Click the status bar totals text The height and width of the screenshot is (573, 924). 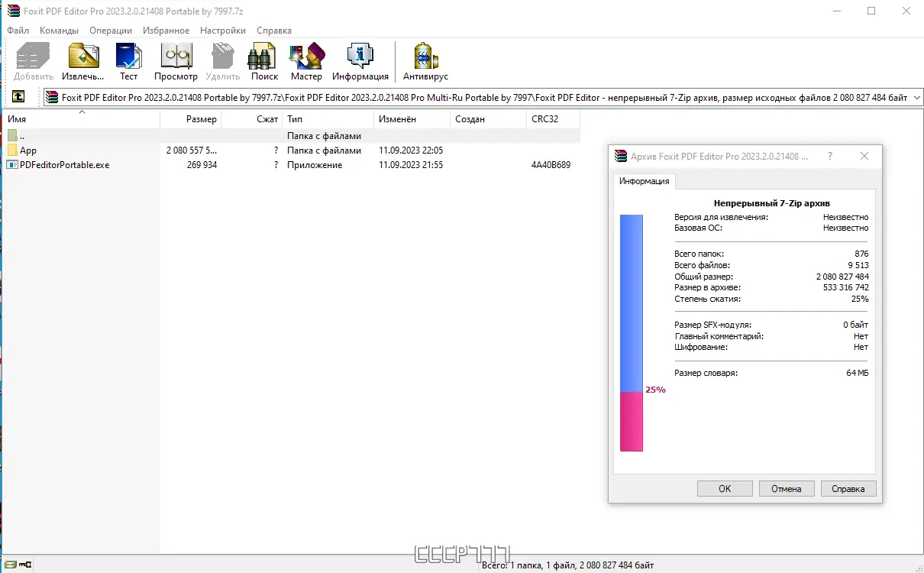point(567,565)
